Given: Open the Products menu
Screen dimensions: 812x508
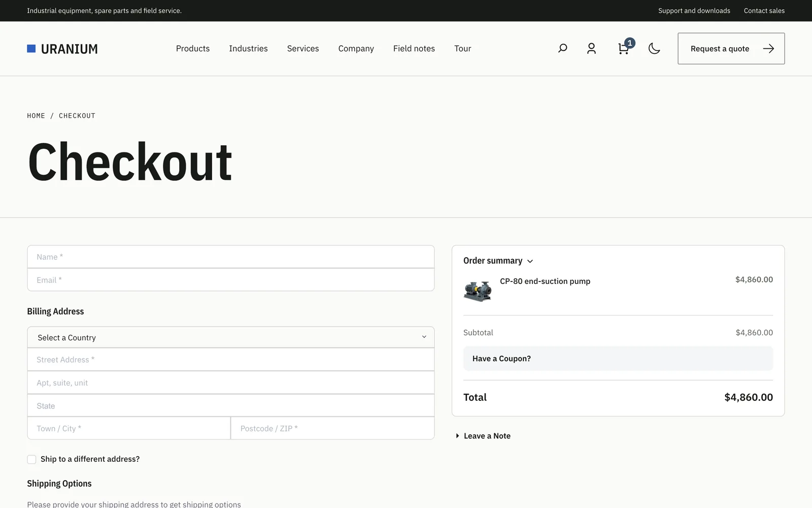Looking at the screenshot, I should point(193,48).
